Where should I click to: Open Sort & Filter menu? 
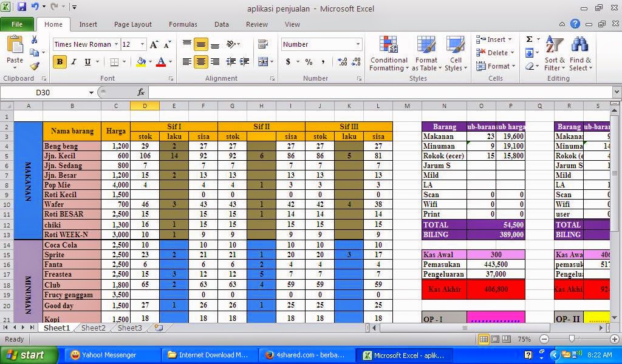pyautogui.click(x=555, y=53)
